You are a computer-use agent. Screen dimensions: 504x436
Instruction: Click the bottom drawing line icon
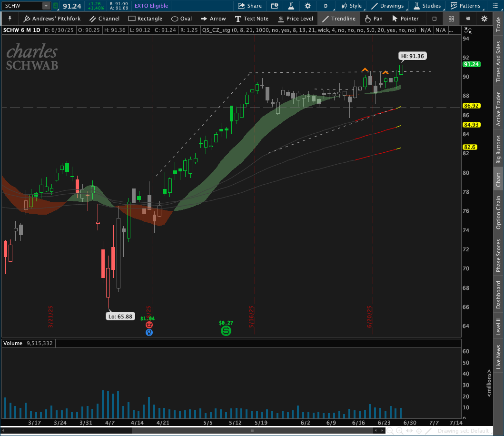(428, 431)
